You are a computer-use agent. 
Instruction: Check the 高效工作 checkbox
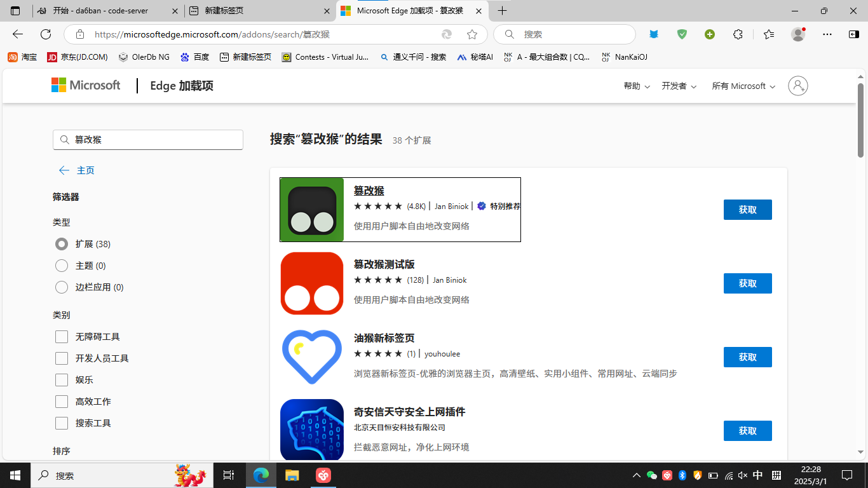tap(62, 402)
